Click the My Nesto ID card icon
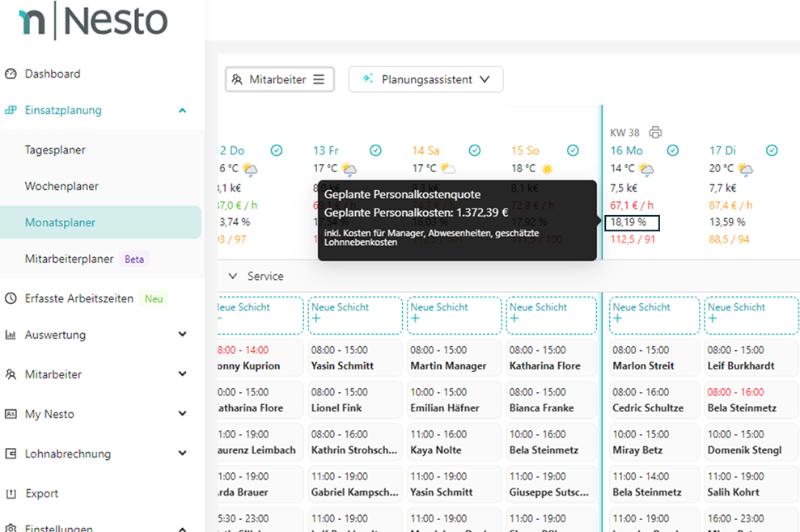 click(x=11, y=414)
